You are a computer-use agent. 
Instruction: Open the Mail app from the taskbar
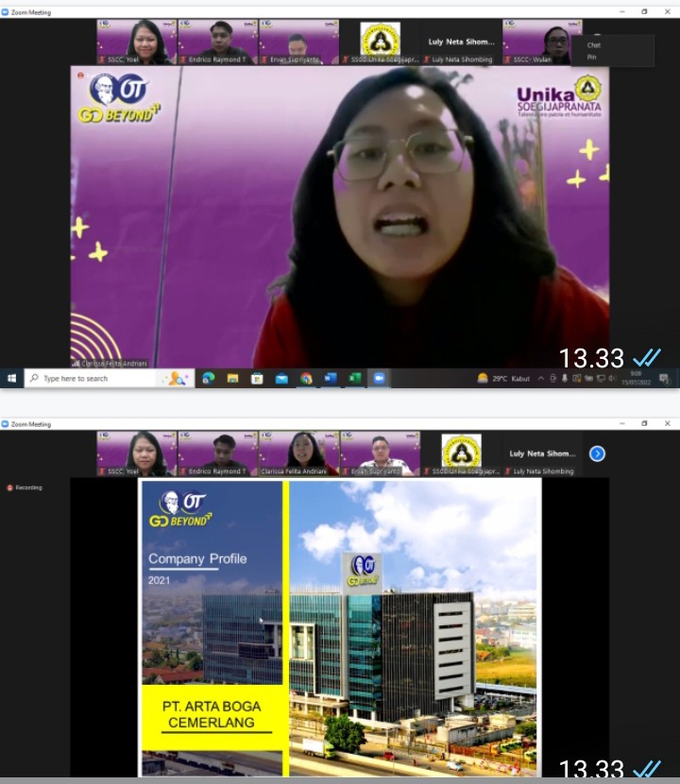click(x=281, y=379)
